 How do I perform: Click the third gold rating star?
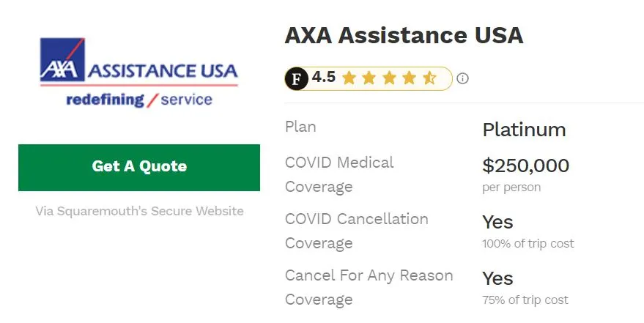[x=389, y=78]
